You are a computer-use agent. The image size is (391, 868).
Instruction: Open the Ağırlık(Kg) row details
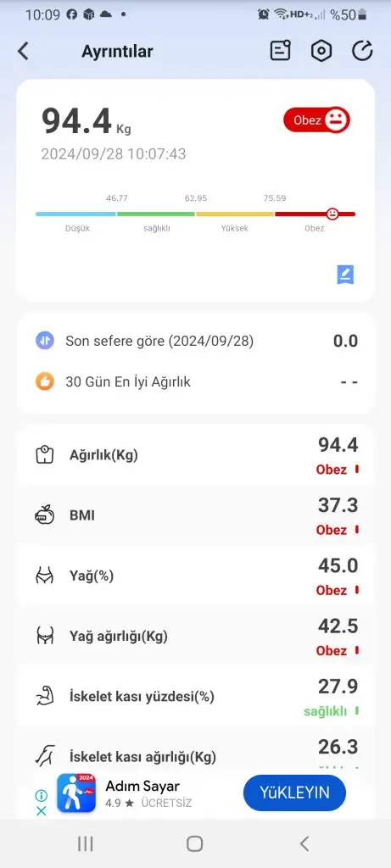195,455
